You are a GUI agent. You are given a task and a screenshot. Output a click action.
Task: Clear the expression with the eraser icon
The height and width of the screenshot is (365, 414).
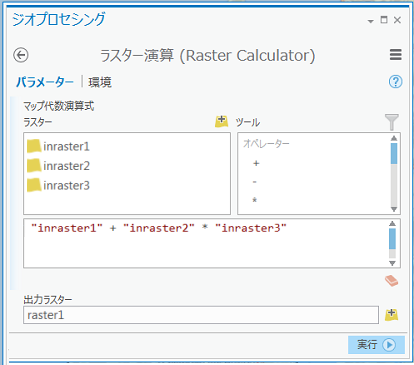coord(392,281)
